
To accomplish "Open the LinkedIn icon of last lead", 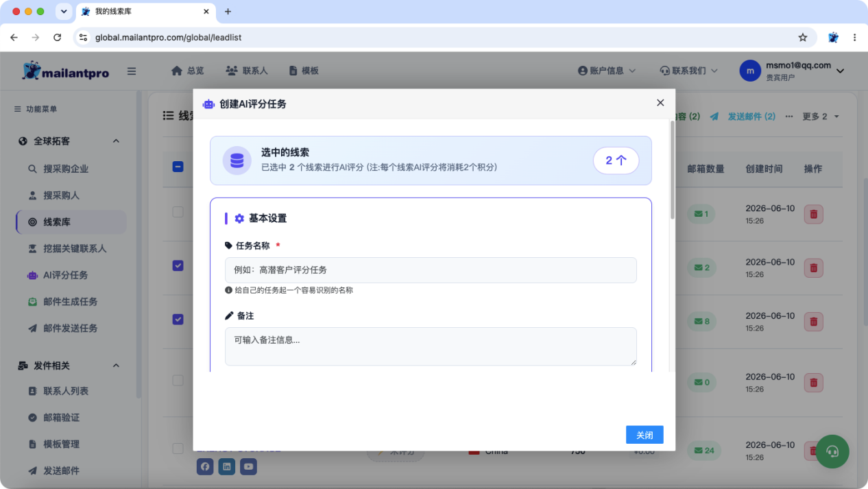I will coord(227,467).
